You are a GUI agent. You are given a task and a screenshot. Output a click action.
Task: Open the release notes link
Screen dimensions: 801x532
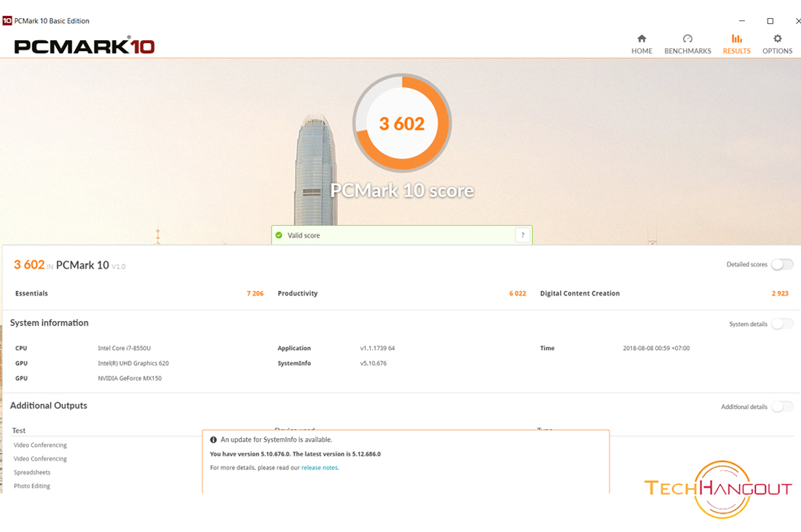click(320, 468)
